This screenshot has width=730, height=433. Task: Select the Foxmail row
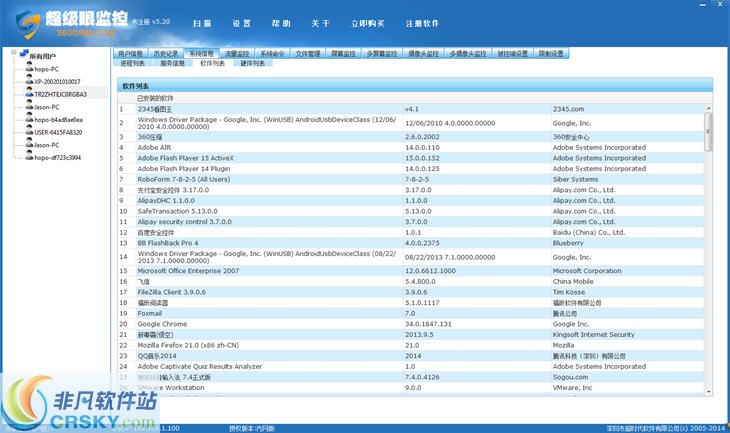(411, 313)
